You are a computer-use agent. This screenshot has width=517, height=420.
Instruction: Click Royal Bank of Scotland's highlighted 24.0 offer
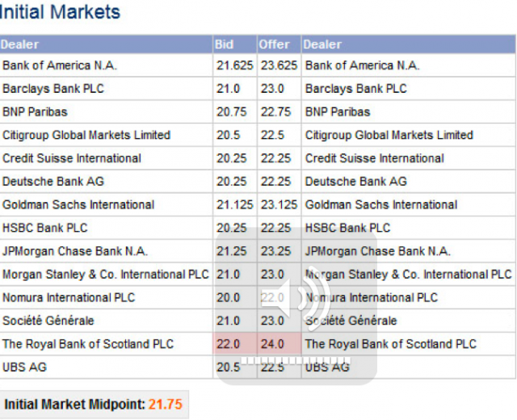pos(272,344)
